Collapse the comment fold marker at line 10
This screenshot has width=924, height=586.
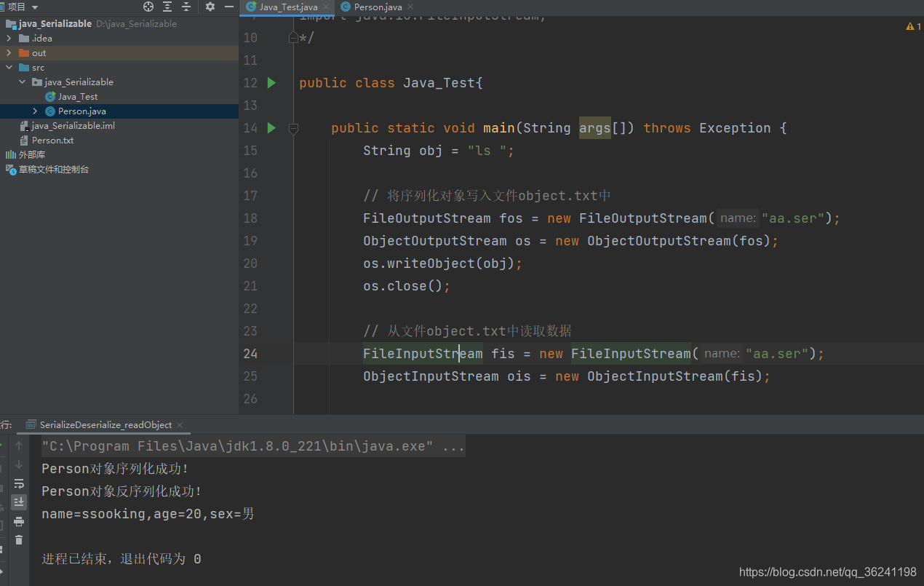(x=293, y=38)
